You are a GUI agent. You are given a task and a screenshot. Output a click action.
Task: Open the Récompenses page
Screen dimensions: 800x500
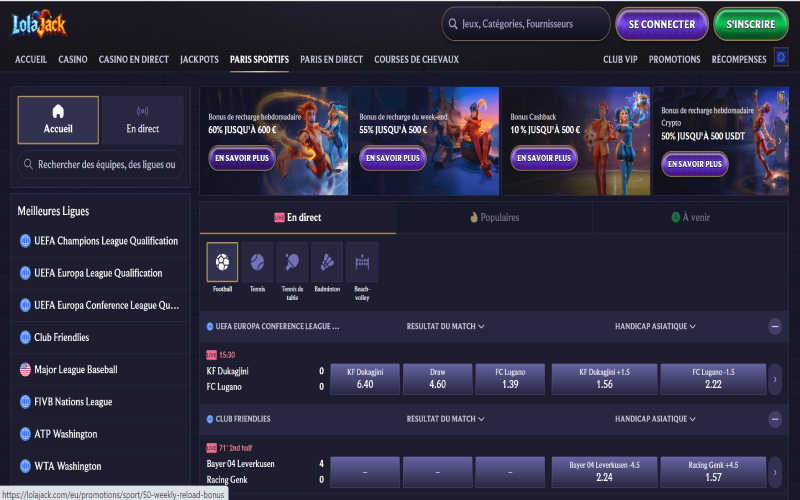tap(739, 59)
